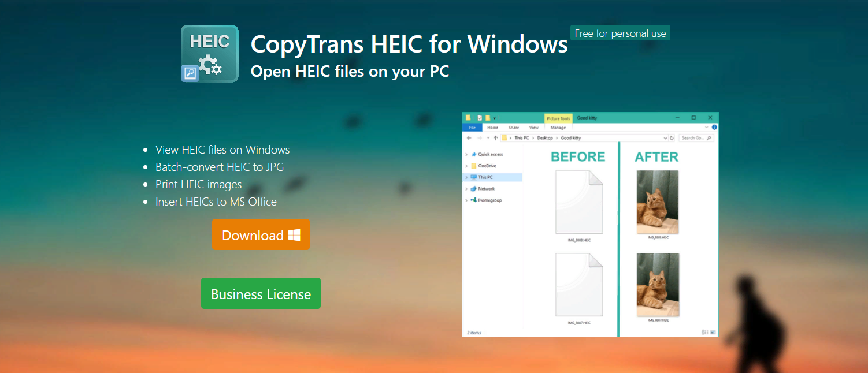Open the recent locations dropdown arrow
868x373 pixels.
point(488,138)
